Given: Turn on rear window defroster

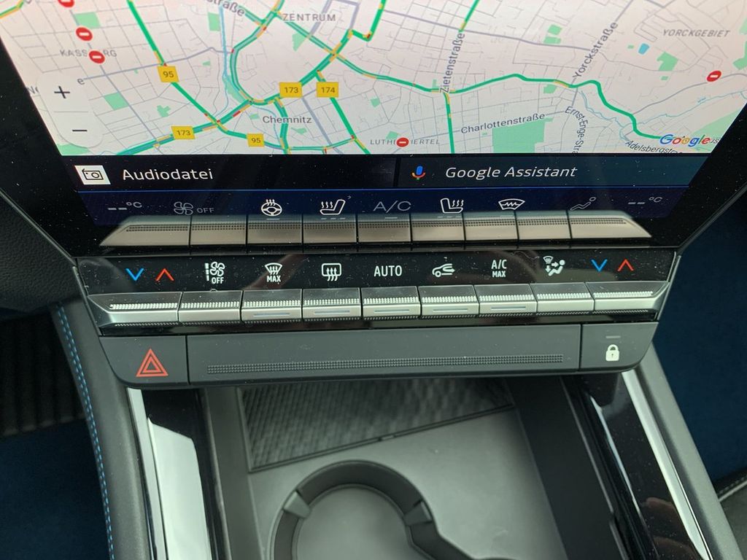Looking at the screenshot, I should (331, 272).
